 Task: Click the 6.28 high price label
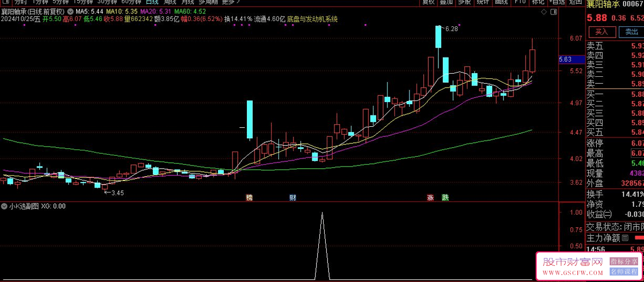coord(451,29)
